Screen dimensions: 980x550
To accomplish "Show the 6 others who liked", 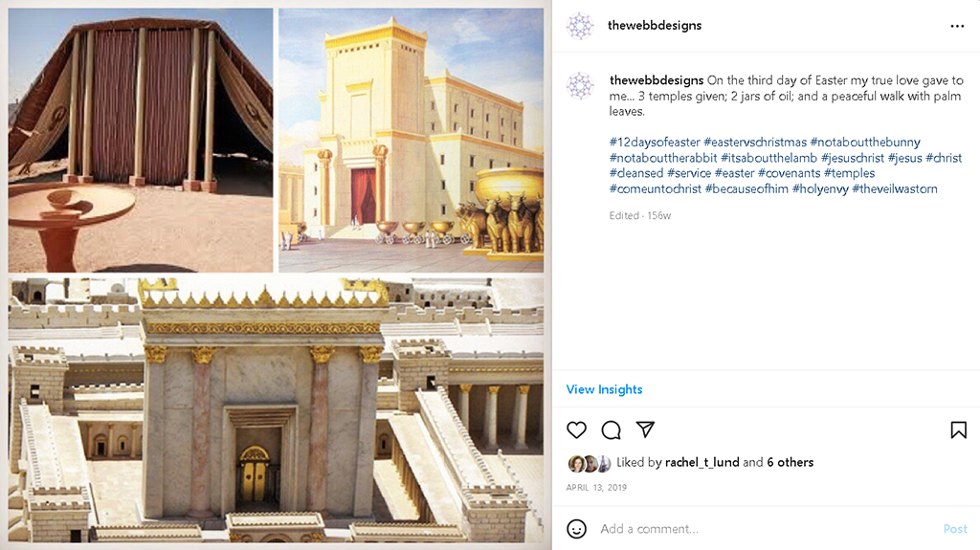I will pyautogui.click(x=790, y=463).
